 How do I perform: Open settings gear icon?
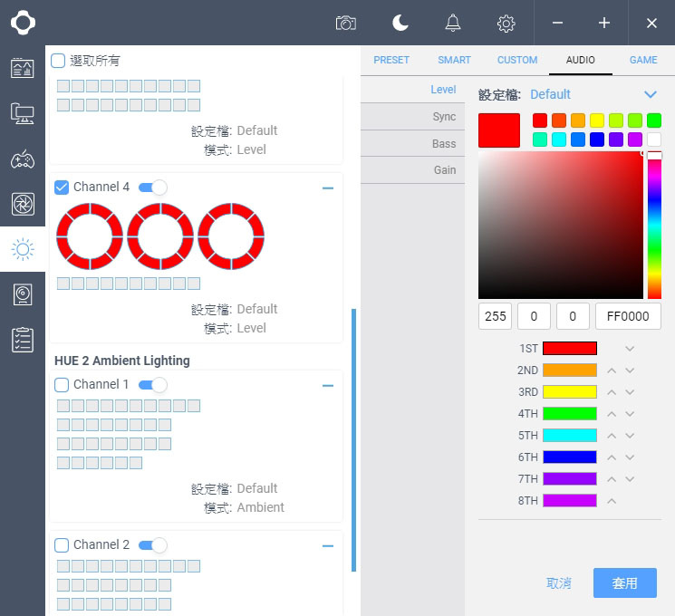[506, 24]
